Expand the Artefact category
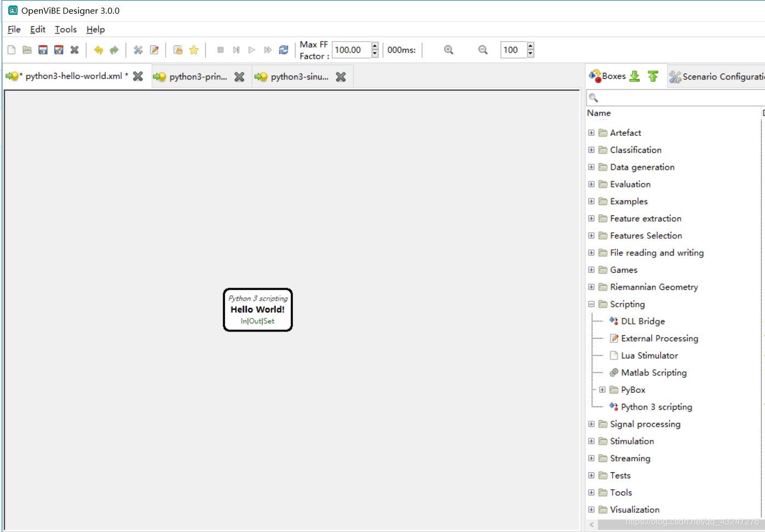This screenshot has width=765, height=532. (x=591, y=133)
